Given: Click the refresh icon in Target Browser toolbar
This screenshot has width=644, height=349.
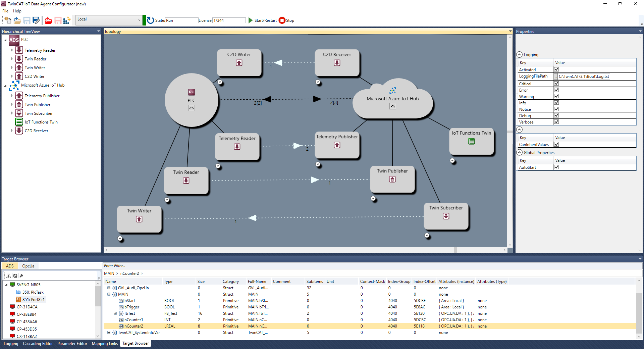Looking at the screenshot, I should (15, 276).
